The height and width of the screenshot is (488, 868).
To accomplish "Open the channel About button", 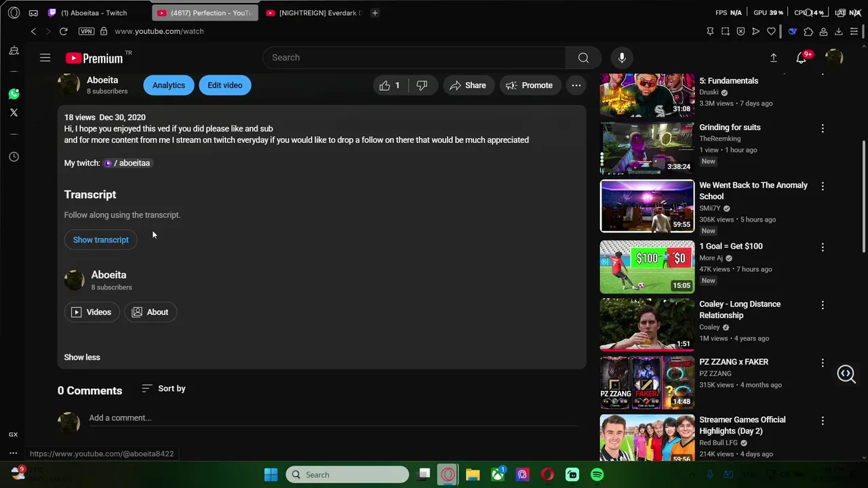I will point(151,312).
